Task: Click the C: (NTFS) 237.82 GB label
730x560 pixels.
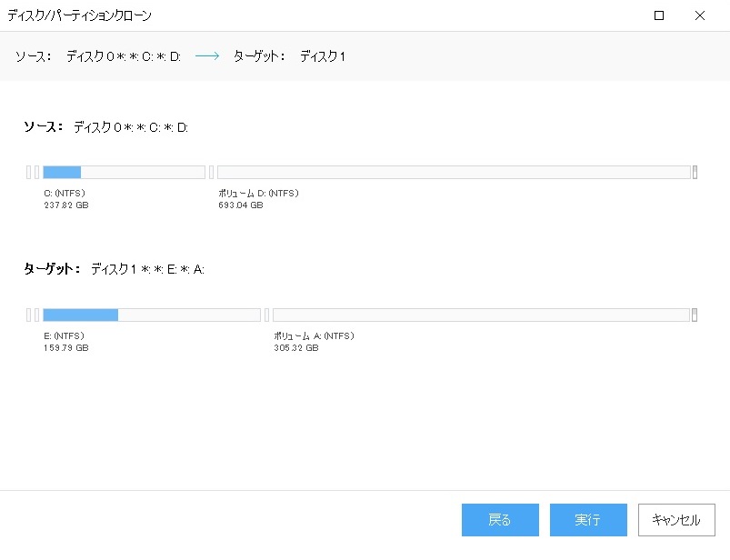Action: click(65, 199)
